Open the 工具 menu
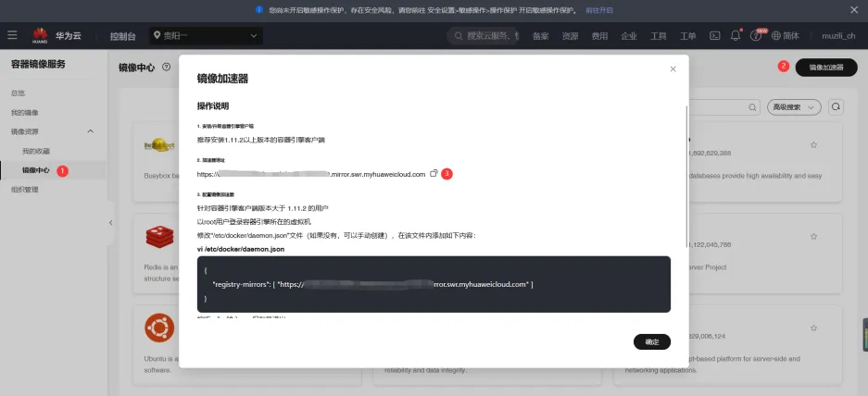Screen dimensions: 868x396 pyautogui.click(x=659, y=36)
